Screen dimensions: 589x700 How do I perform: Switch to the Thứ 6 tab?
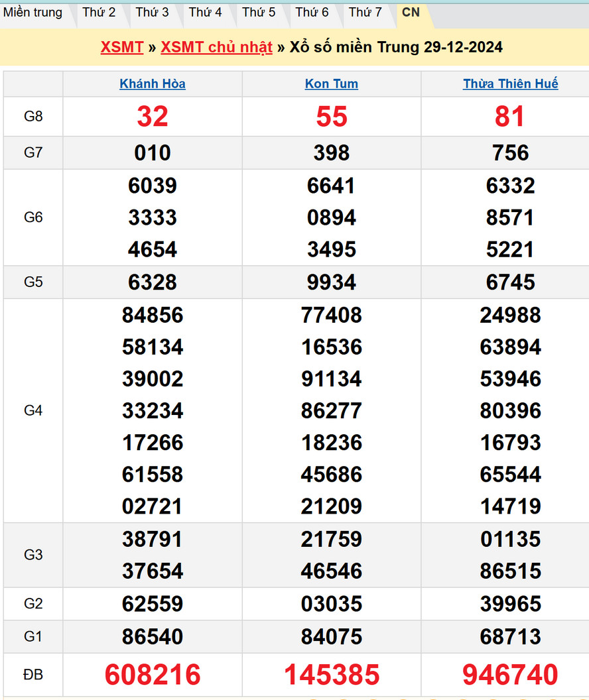coord(312,13)
